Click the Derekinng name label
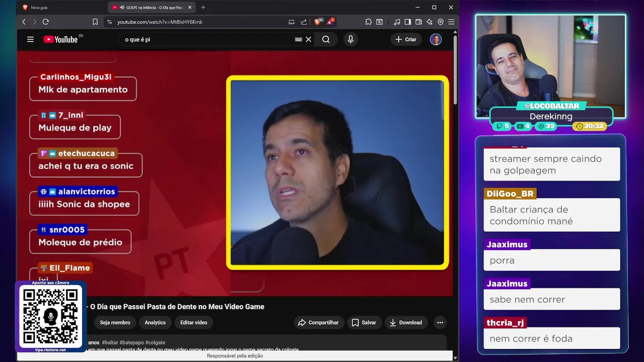This screenshot has height=362, width=644. (551, 116)
